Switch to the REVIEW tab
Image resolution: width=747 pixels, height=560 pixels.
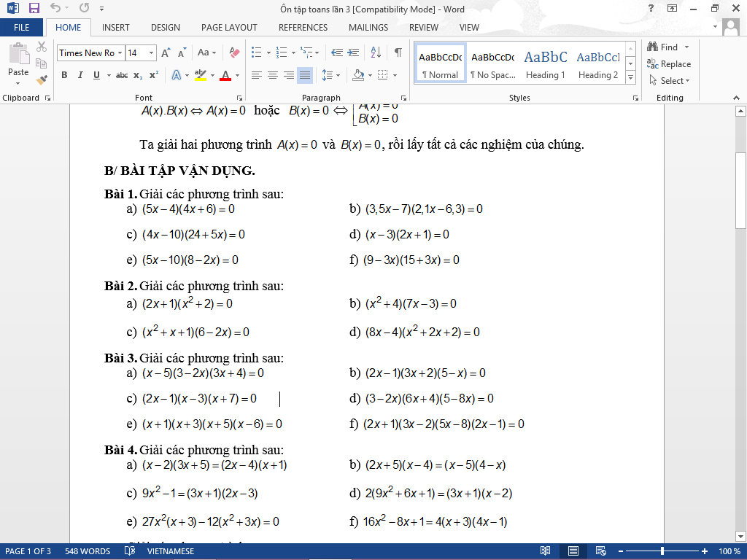[424, 28]
